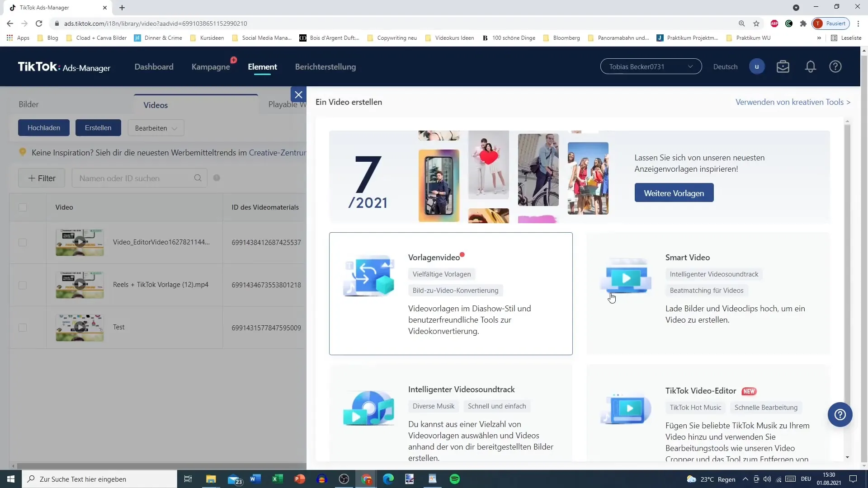Screen dimensions: 868x488
Task: Click the search magnifier in name field
Action: pos(198,178)
